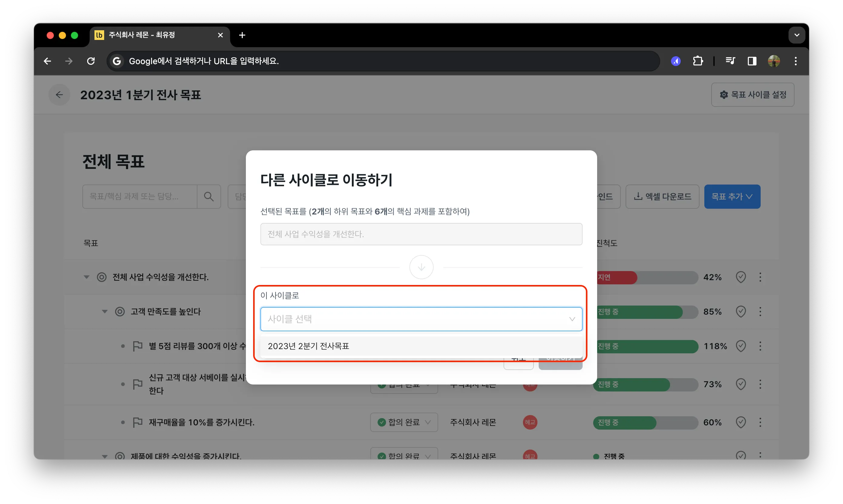Collapse 전체 사업 수익성을 개선한다 row

[87, 277]
